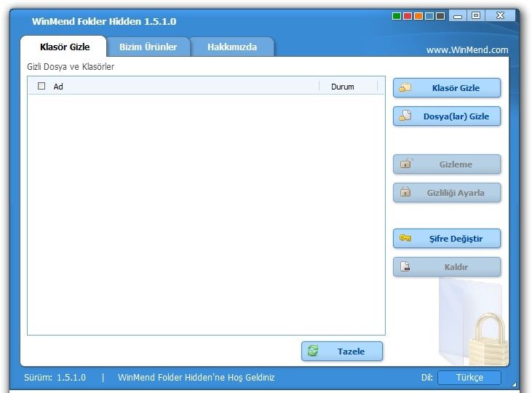The width and height of the screenshot is (532, 393).
Task: Click the resize grip in window corner
Action: (x=515, y=384)
